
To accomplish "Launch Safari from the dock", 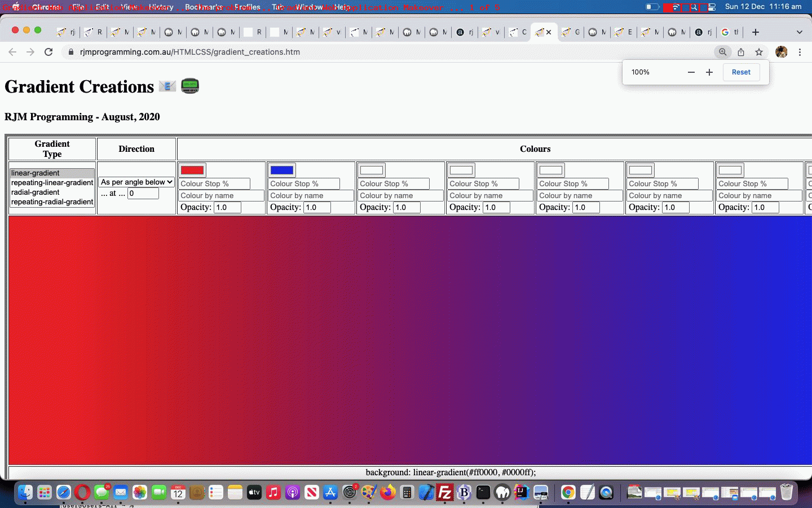I will [x=63, y=493].
